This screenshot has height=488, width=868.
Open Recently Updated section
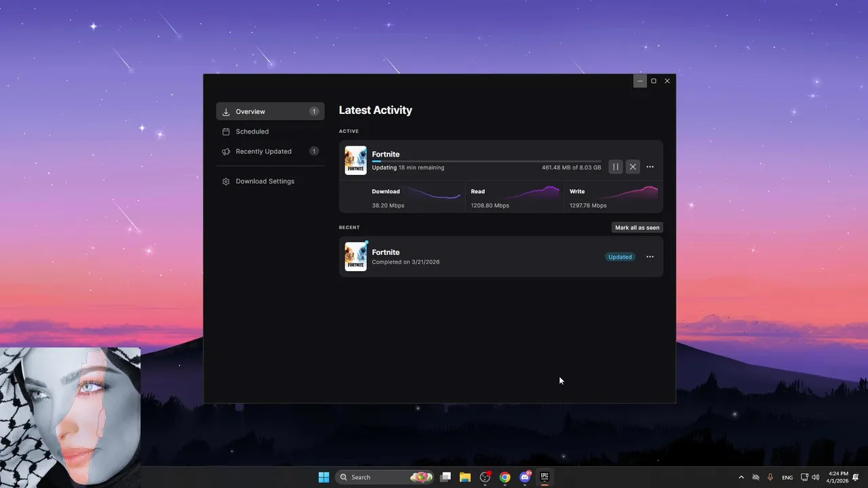click(270, 151)
